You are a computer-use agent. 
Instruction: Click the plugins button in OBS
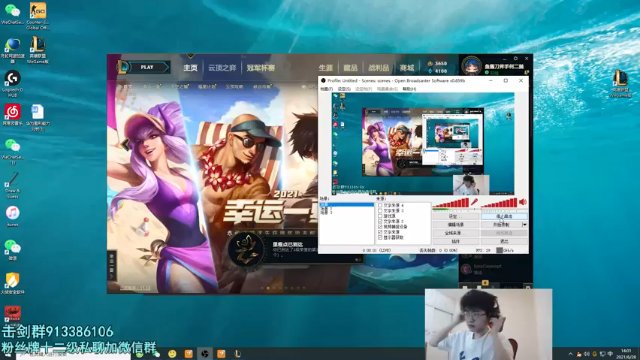point(456,241)
